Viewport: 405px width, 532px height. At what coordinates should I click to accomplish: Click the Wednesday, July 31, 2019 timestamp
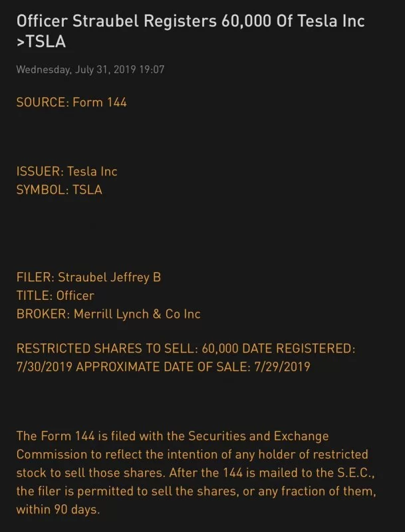(x=90, y=70)
